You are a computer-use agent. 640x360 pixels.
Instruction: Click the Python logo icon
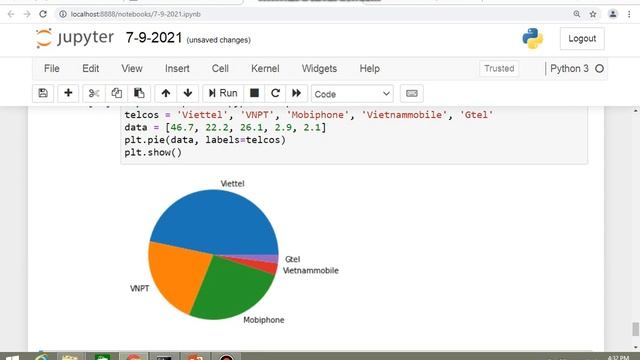[533, 39]
